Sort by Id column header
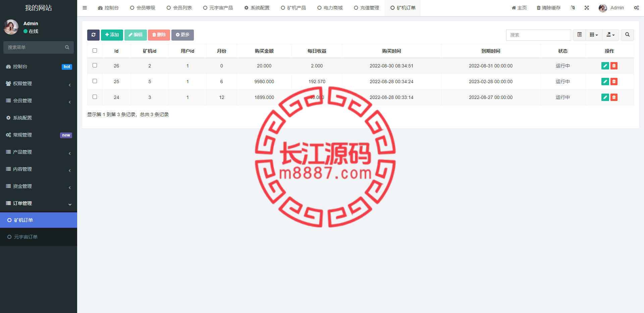Viewport: 644px width, 313px height. click(116, 51)
